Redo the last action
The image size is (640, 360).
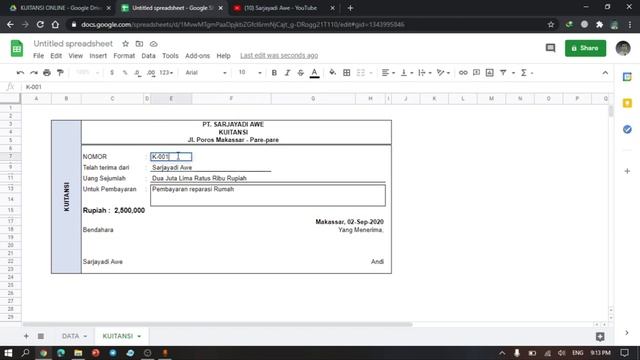33,73
